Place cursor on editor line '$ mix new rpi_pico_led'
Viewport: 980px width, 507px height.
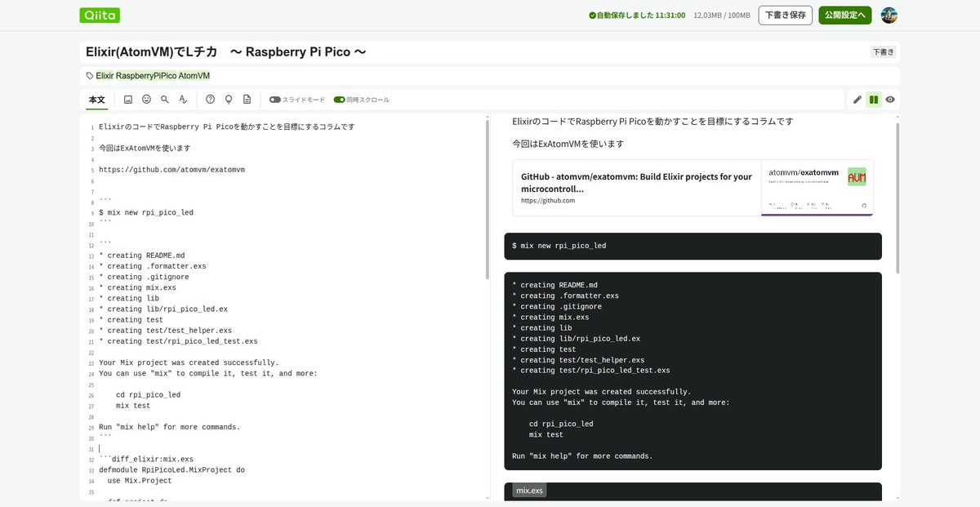coord(146,212)
